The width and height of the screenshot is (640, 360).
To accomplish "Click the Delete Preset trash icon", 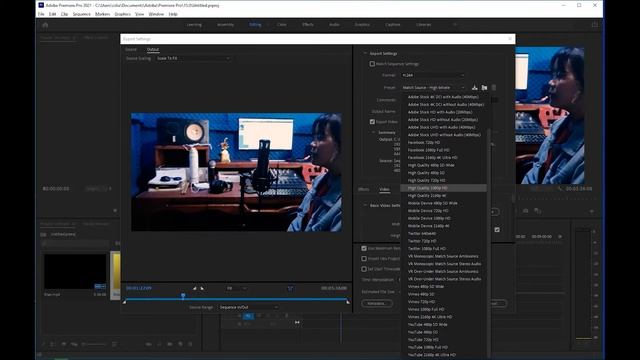I will point(494,87).
